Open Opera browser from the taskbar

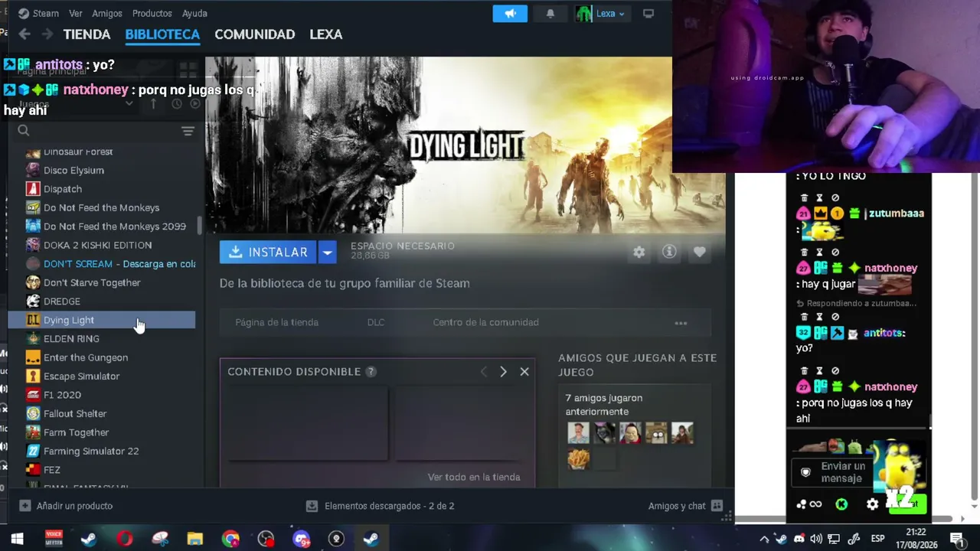124,539
